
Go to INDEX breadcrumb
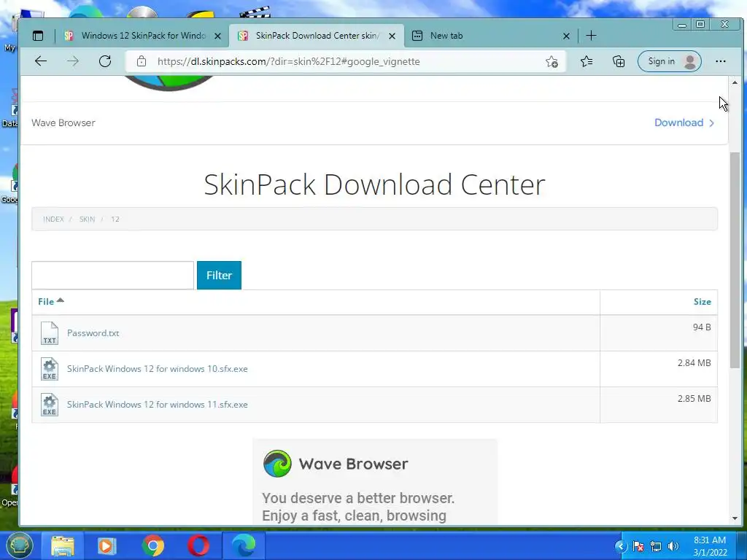53,219
